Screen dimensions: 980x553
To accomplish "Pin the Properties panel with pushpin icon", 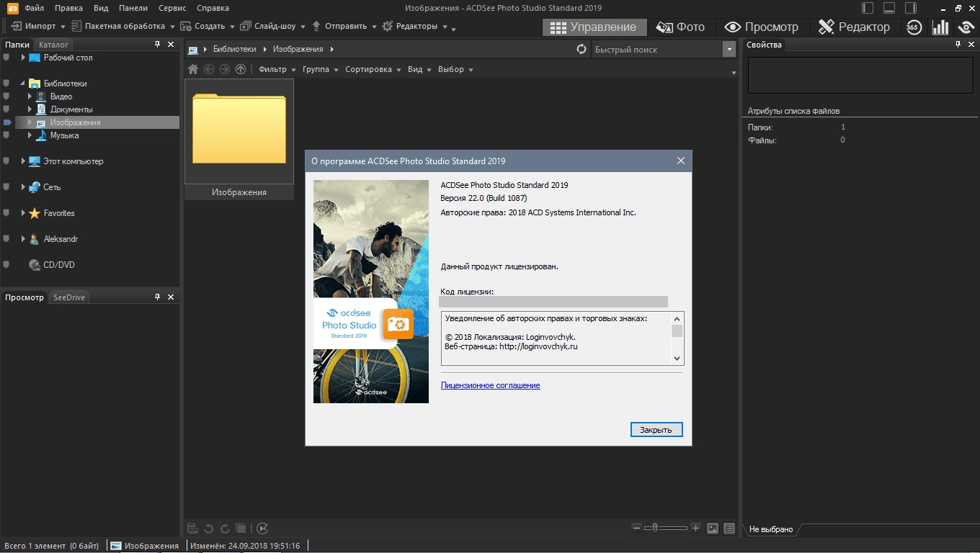I will pos(958,45).
